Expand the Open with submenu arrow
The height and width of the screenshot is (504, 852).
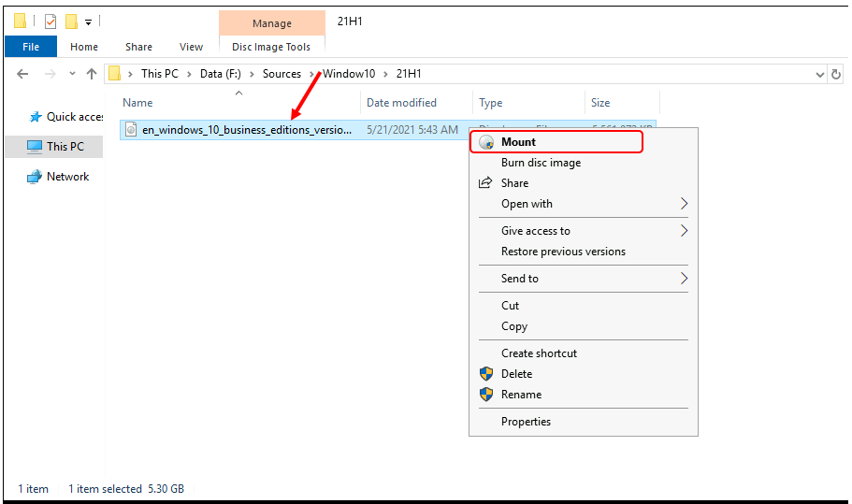click(684, 204)
